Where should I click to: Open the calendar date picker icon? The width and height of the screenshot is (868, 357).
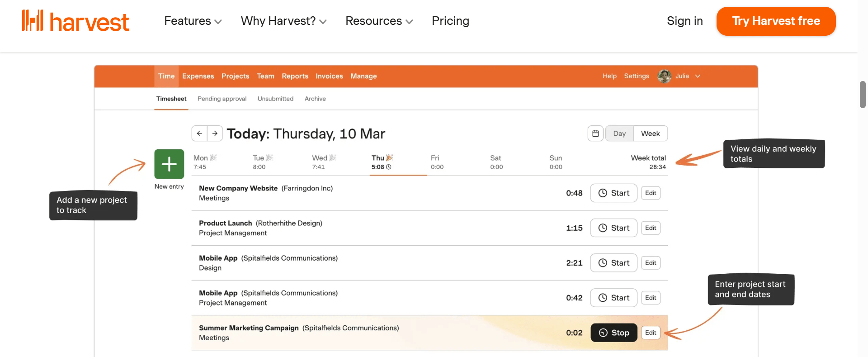tap(595, 133)
